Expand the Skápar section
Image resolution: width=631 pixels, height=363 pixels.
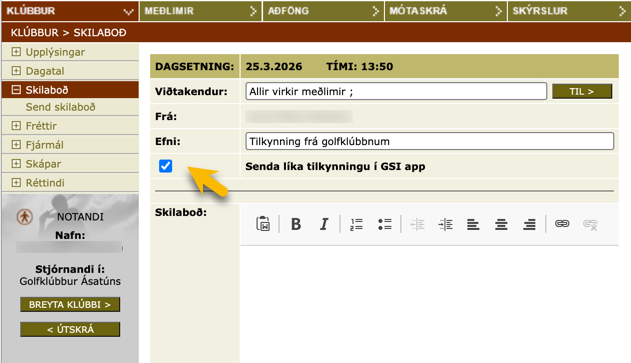coord(16,163)
